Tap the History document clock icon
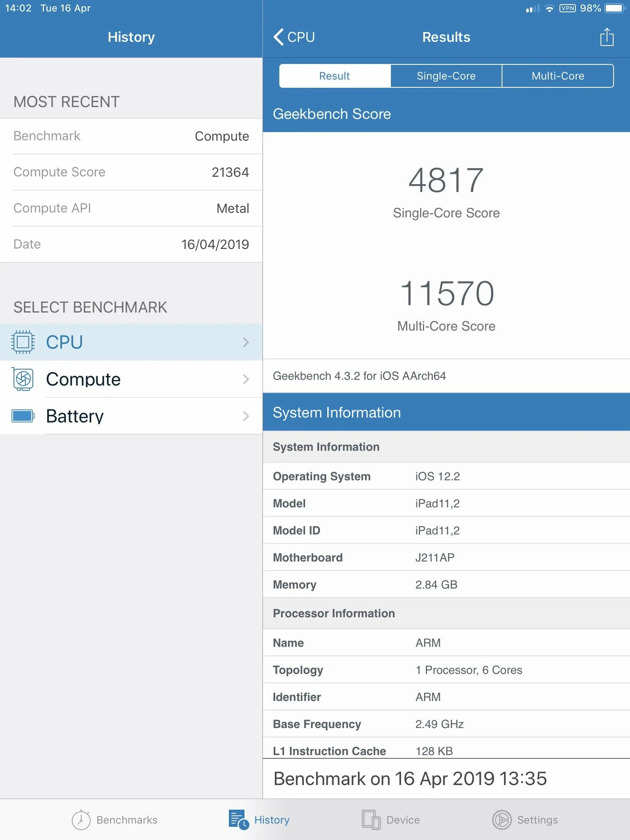The height and width of the screenshot is (840, 630). 239,819
